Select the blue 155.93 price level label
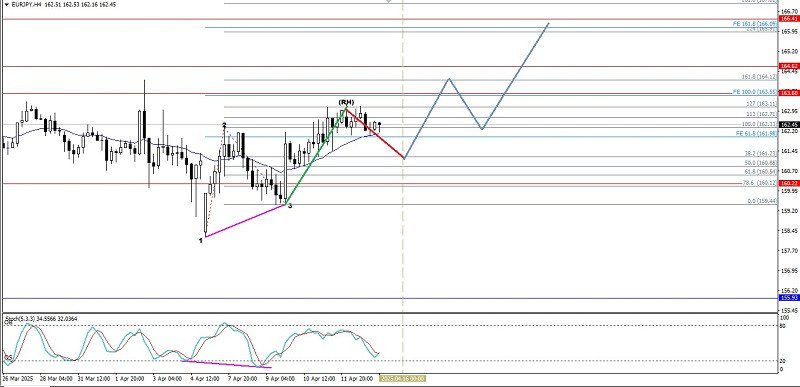 [x=789, y=298]
